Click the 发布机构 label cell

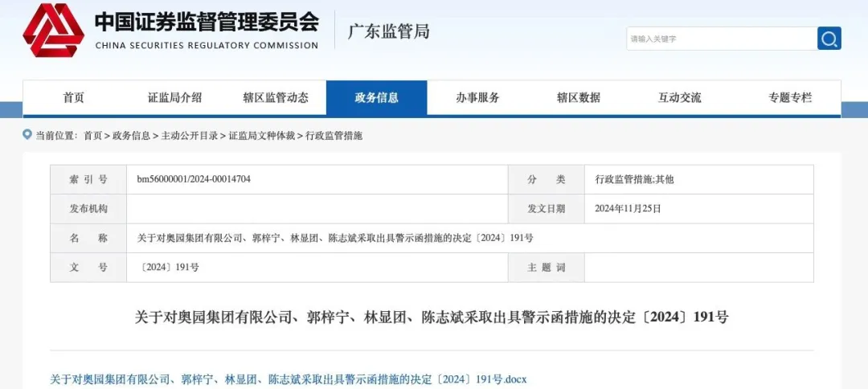88,209
